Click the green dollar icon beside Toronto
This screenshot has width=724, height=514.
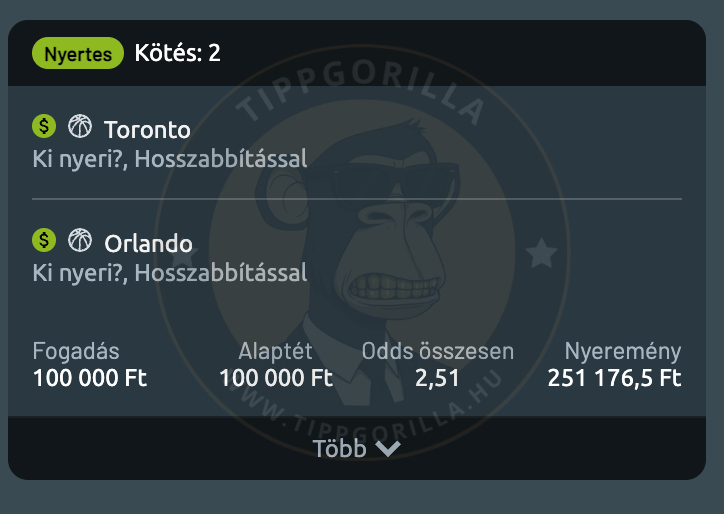tap(44, 126)
